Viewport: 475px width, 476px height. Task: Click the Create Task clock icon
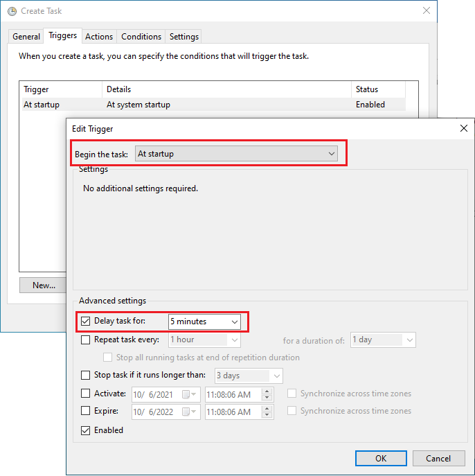[12, 11]
